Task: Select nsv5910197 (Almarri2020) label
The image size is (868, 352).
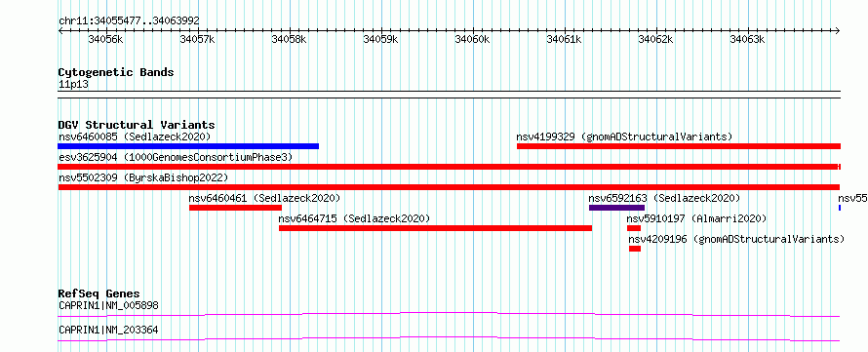Action: click(697, 218)
